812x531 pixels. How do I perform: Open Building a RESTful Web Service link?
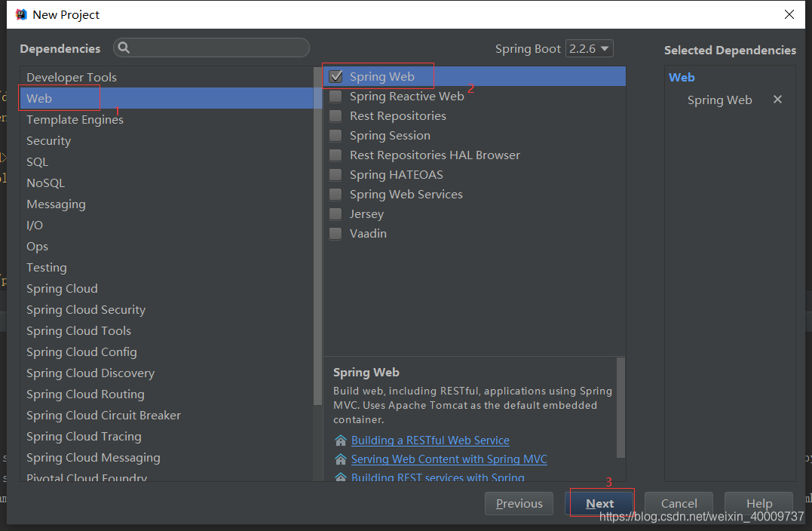(x=431, y=440)
